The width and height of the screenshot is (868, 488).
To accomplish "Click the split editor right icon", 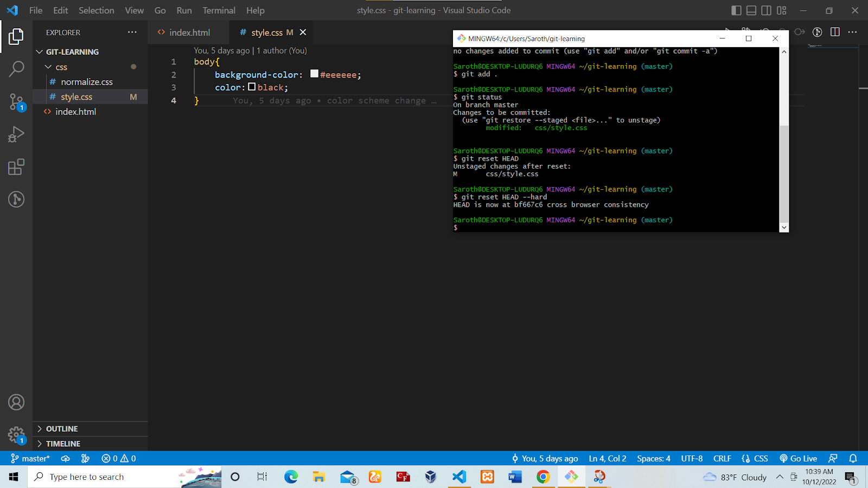I will pos(835,32).
